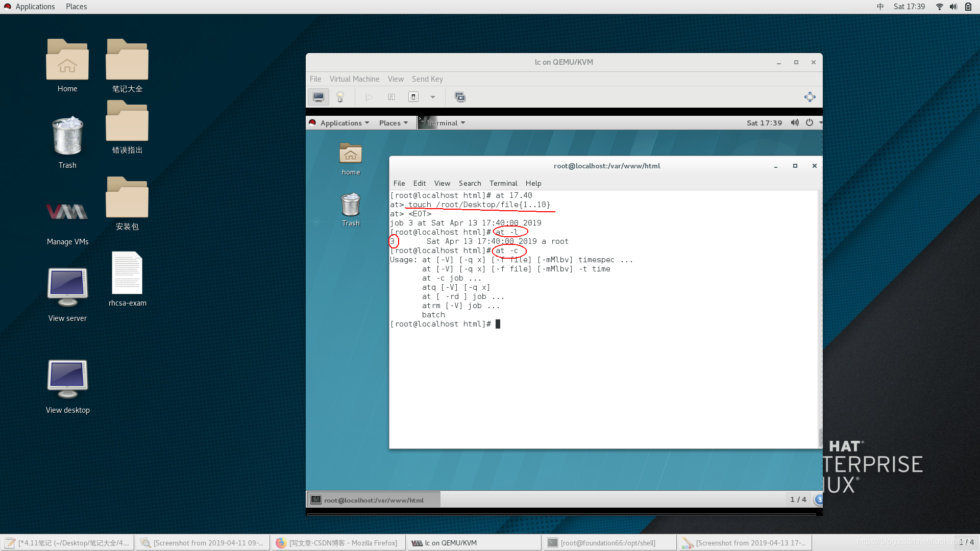Expand the guest Places dropdown
Image resolution: width=980 pixels, height=551 pixels.
[393, 123]
